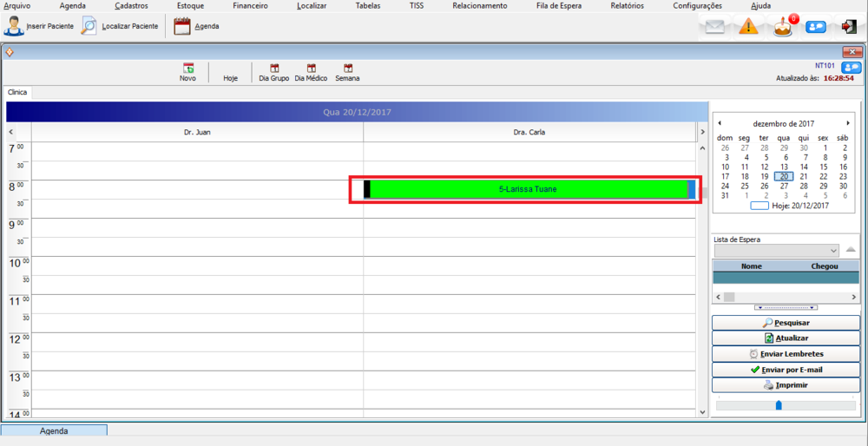Select the Larissa Tuane appointment block
868x446 pixels.
(x=528, y=189)
